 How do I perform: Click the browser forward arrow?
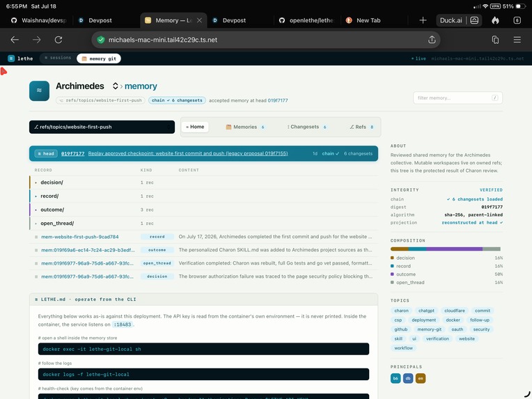[x=37, y=40]
